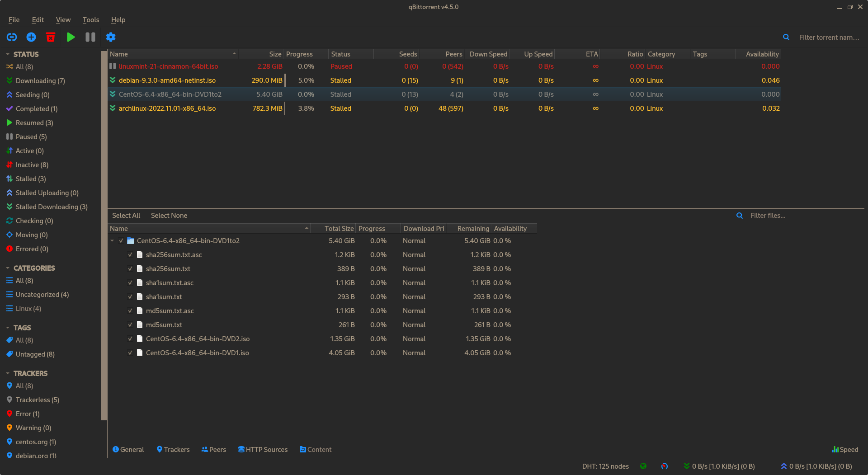Click the Add Torrent File plus icon

[x=31, y=37]
